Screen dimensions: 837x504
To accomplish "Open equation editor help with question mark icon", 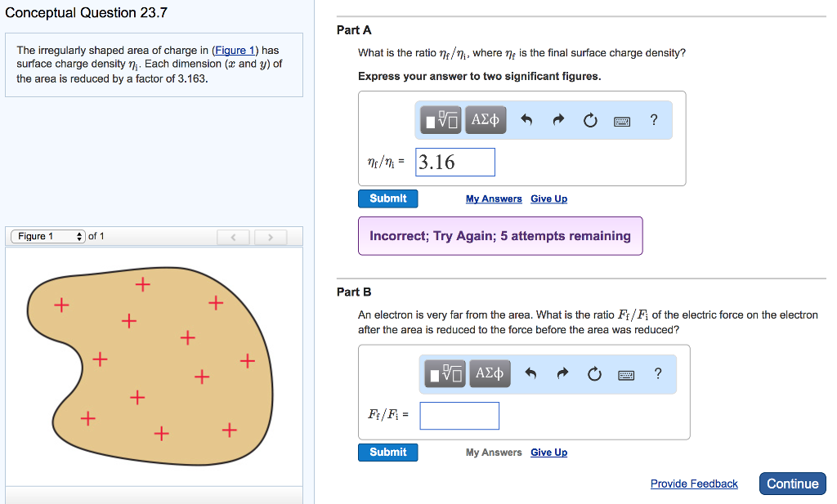I will 653,119.
